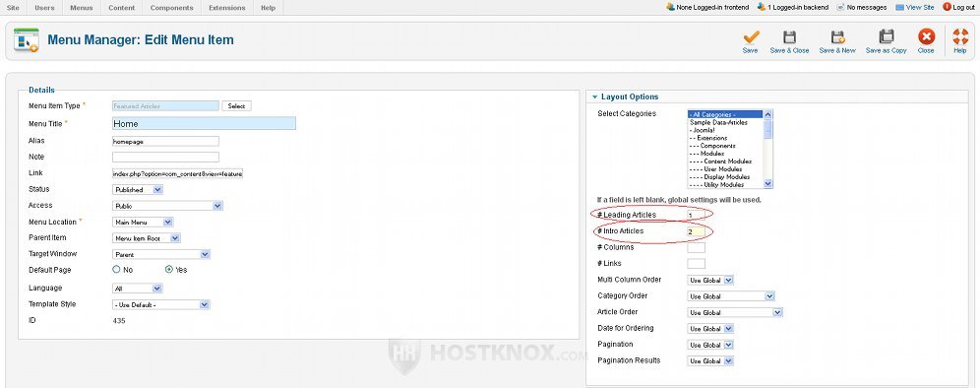Open the Components menu
980x388 pixels.
(172, 8)
